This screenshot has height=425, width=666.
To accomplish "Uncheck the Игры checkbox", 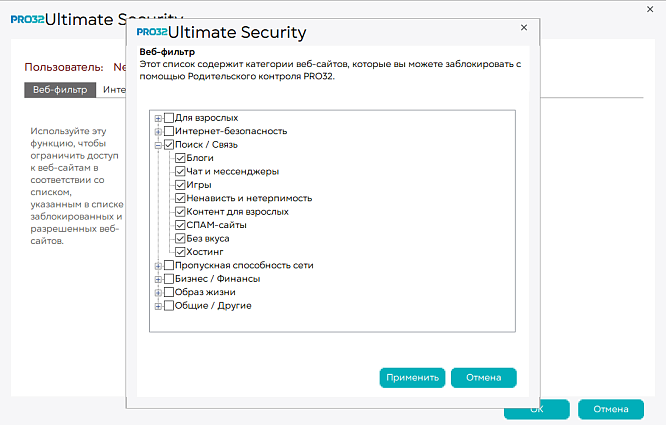I will click(x=180, y=185).
